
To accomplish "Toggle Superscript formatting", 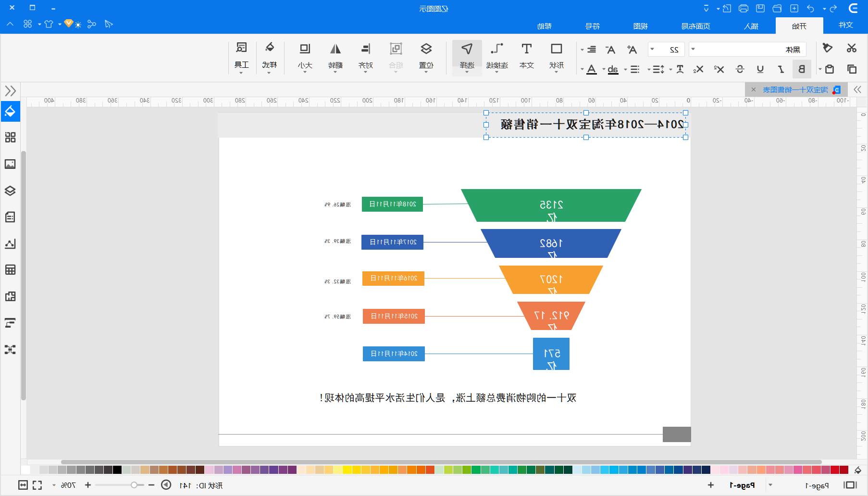I will coord(719,69).
